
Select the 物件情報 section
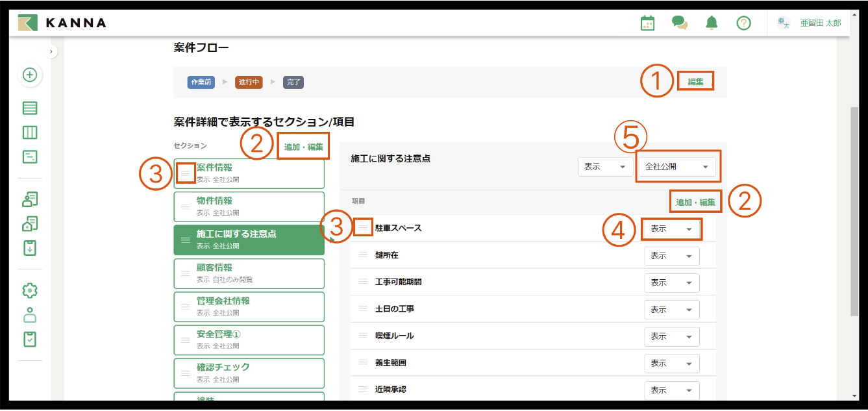click(249, 206)
